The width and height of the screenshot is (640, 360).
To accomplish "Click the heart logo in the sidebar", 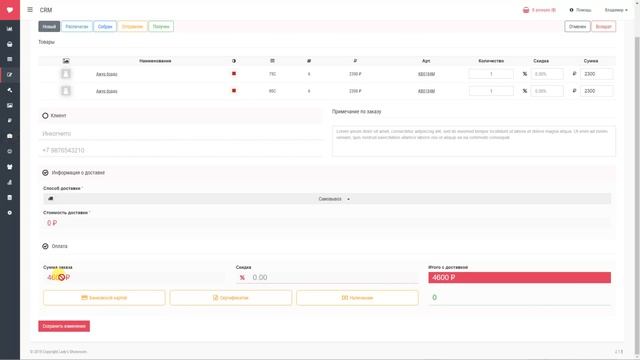I will coord(10,10).
